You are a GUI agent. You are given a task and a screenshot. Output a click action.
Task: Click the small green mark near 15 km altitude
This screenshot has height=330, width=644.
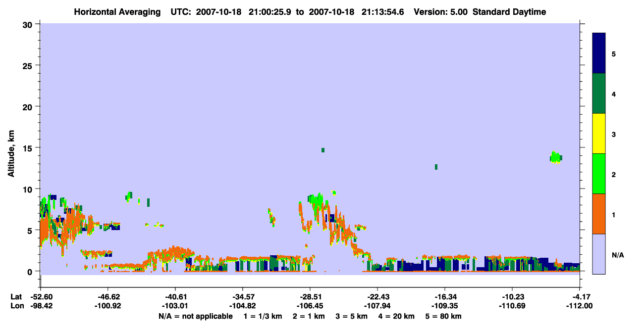(x=323, y=150)
